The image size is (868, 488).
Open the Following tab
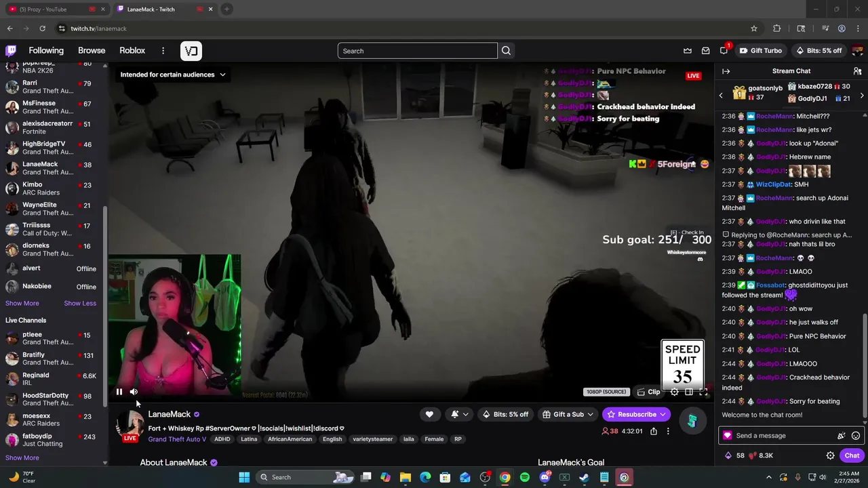pos(46,51)
